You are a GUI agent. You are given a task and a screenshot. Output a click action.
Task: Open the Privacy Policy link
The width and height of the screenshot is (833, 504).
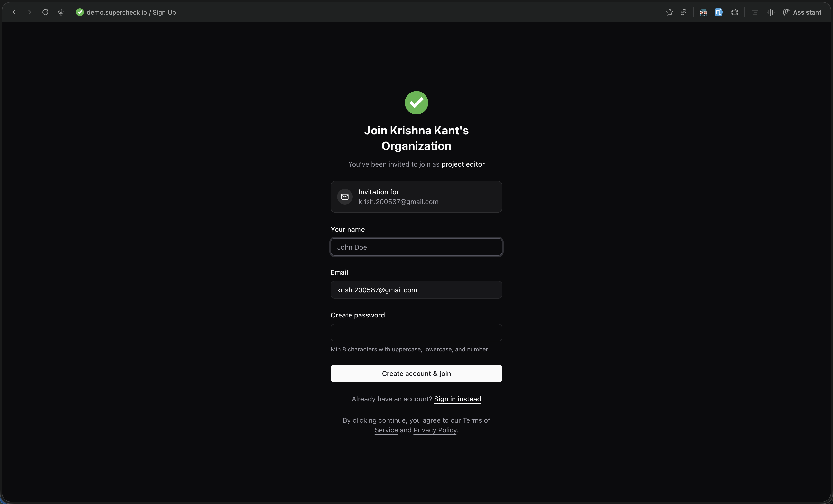tap(435, 430)
